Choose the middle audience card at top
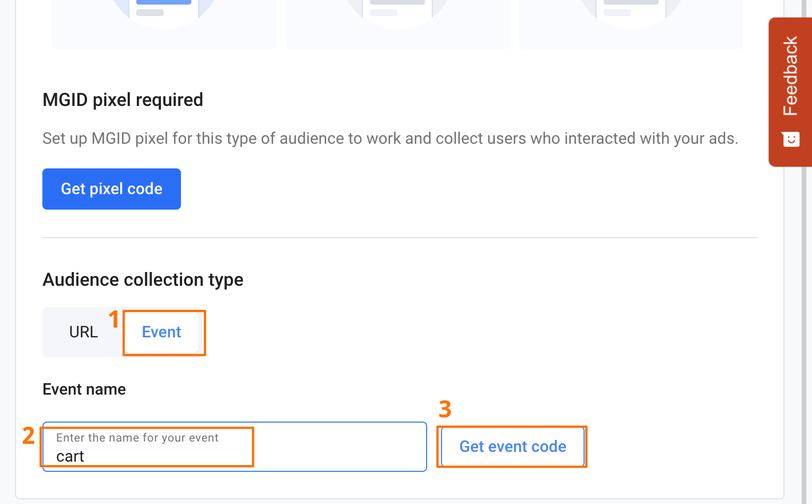 tap(397, 23)
